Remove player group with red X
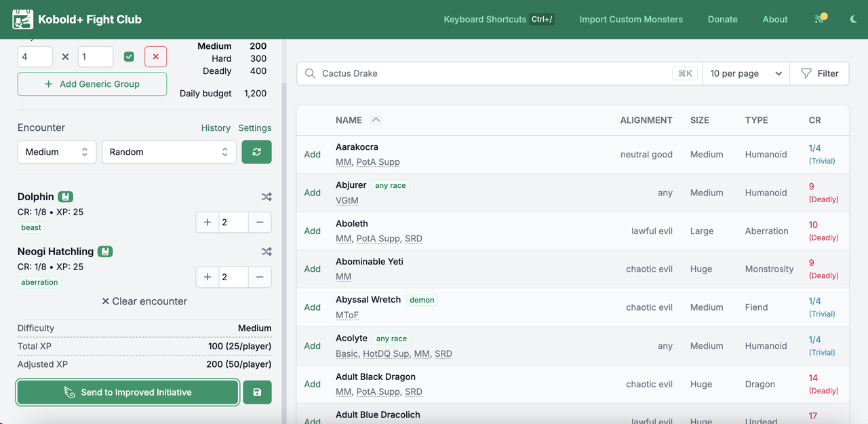 (x=155, y=57)
